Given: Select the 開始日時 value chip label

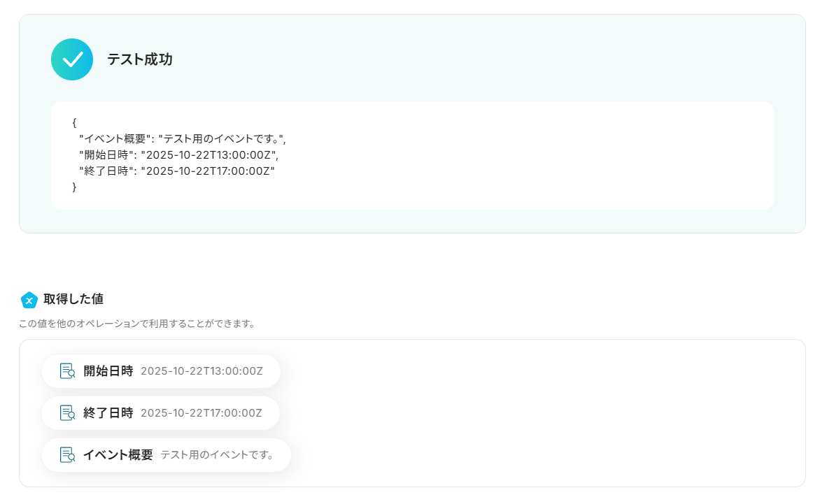Looking at the screenshot, I should pyautogui.click(x=108, y=371).
